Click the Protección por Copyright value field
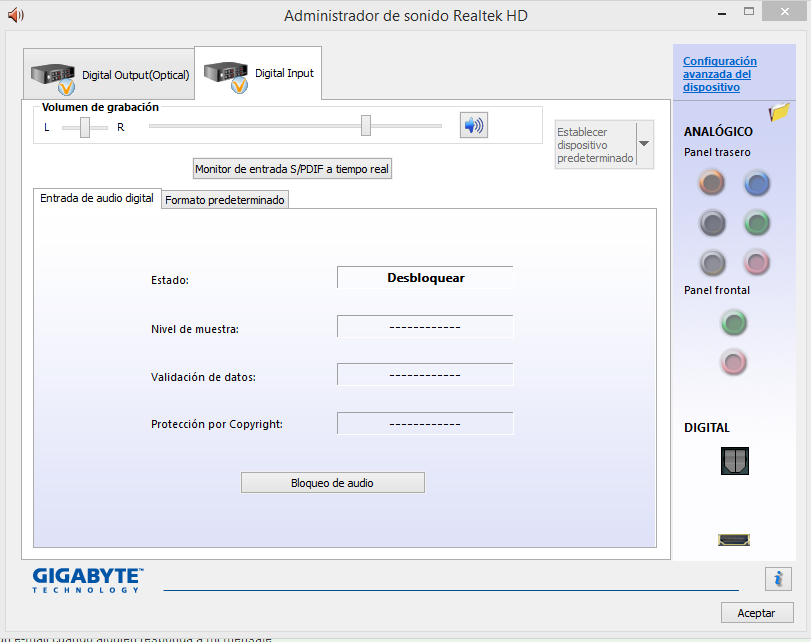Viewport: 811px width, 642px height. [425, 424]
